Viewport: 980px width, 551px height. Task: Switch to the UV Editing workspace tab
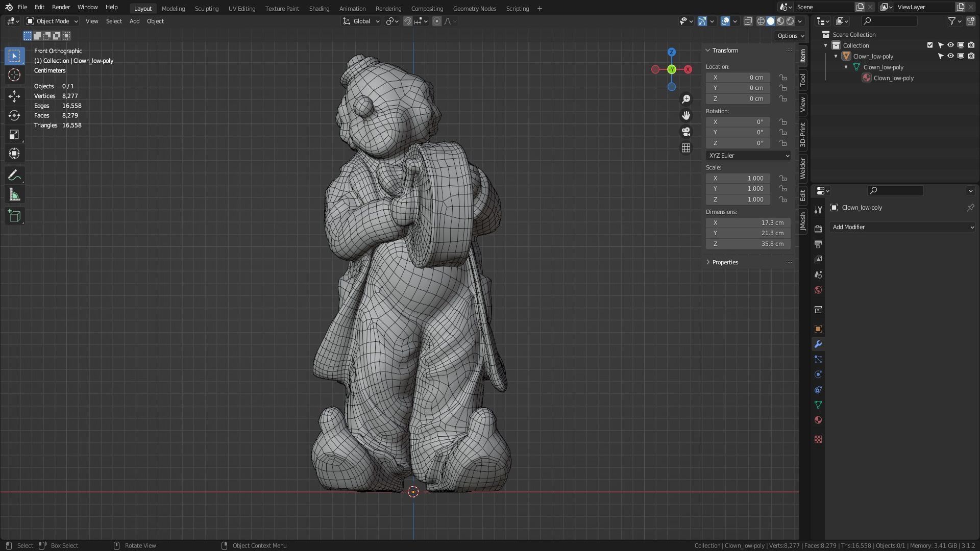(242, 9)
